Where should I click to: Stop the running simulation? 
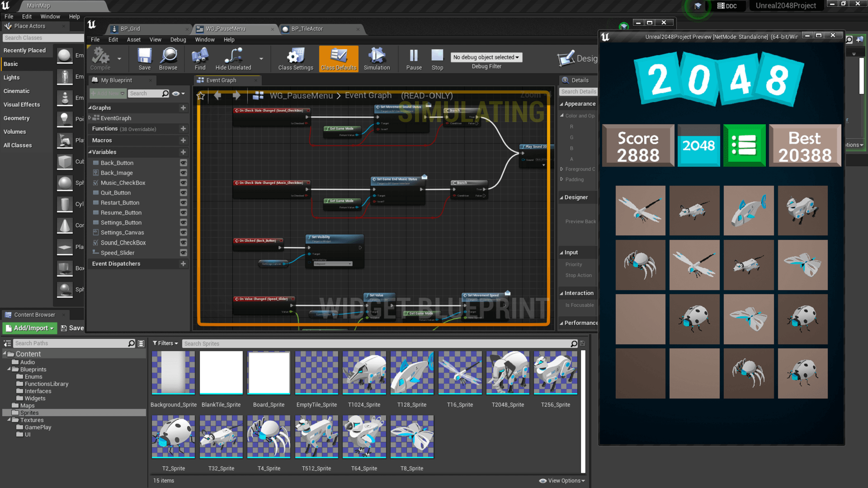(x=437, y=59)
